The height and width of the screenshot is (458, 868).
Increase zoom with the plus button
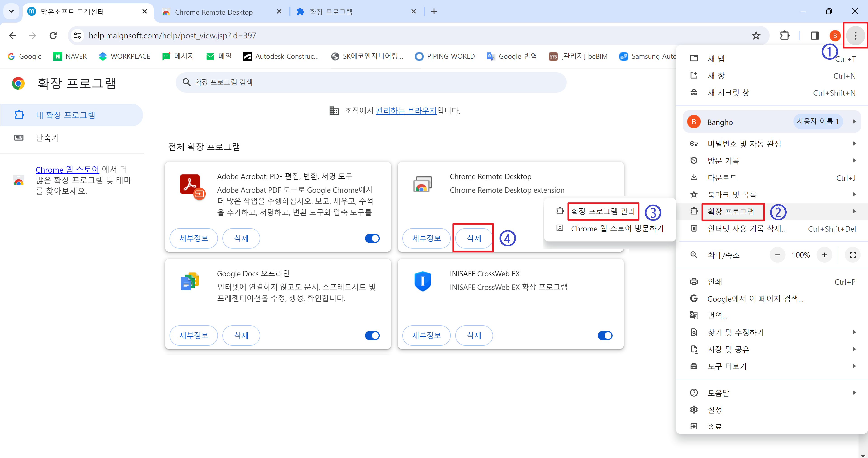click(824, 255)
